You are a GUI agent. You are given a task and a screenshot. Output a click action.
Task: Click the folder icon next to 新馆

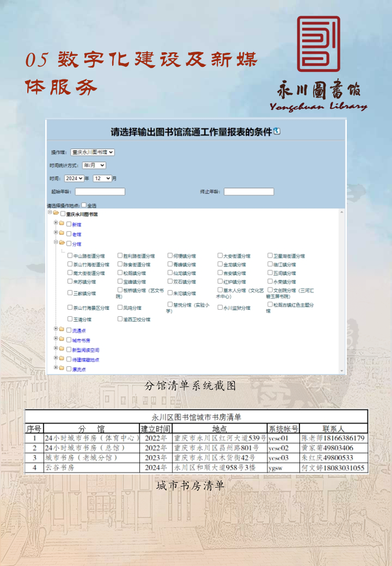point(62,223)
